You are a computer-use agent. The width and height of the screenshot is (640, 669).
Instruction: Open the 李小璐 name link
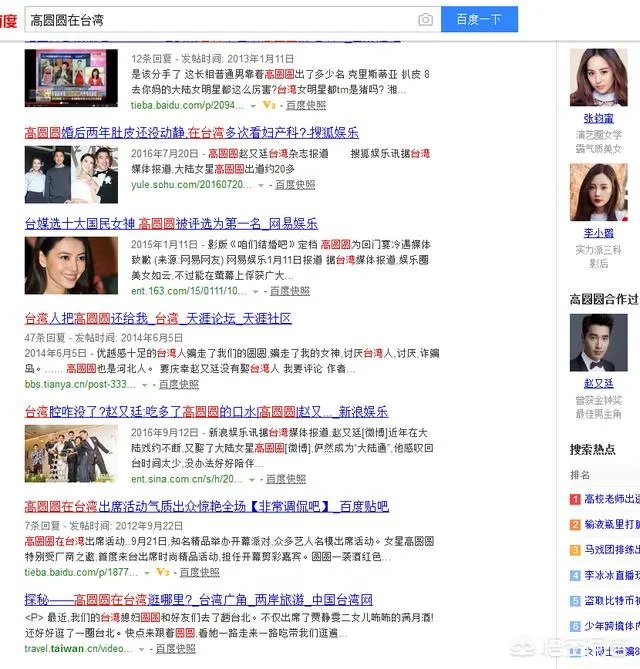[x=599, y=233]
